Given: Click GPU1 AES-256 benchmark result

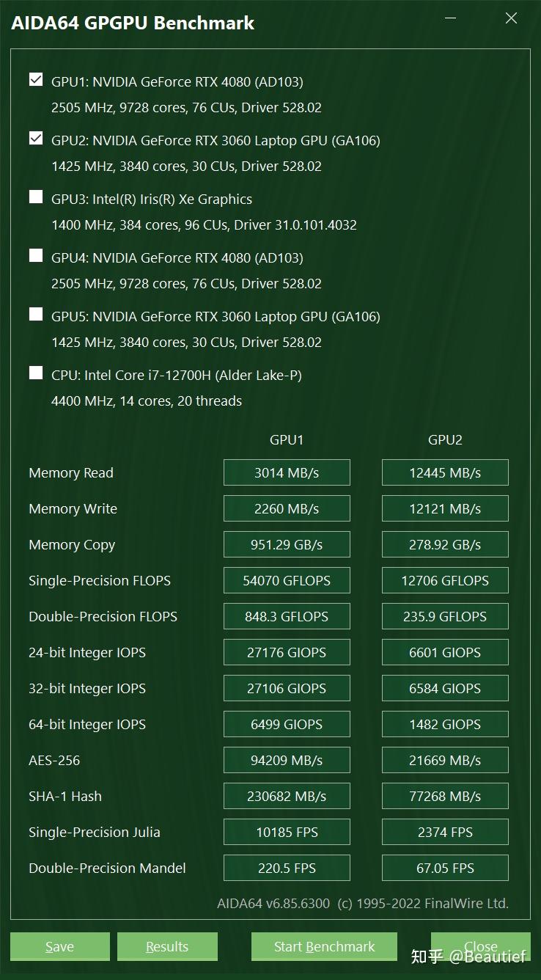Looking at the screenshot, I should tap(287, 760).
